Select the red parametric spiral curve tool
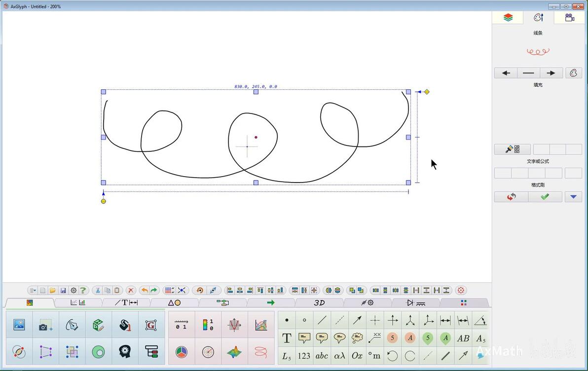Screen dimensions: 588x371 coord(260,352)
